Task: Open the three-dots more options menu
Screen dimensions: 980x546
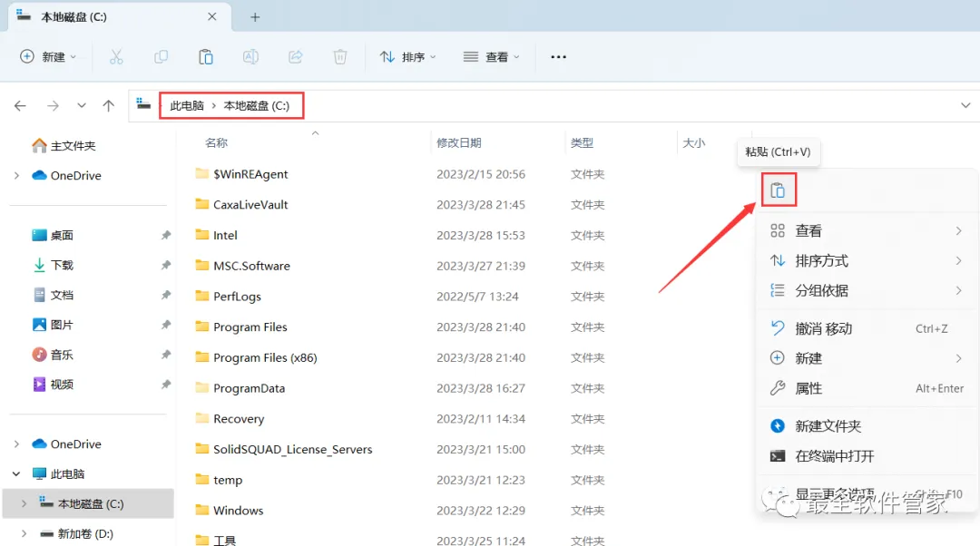Action: click(x=558, y=57)
